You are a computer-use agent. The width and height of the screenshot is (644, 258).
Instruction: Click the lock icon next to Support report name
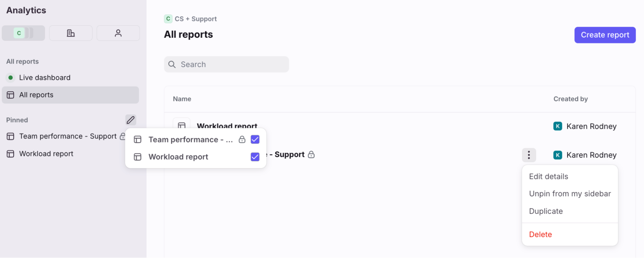tap(311, 155)
